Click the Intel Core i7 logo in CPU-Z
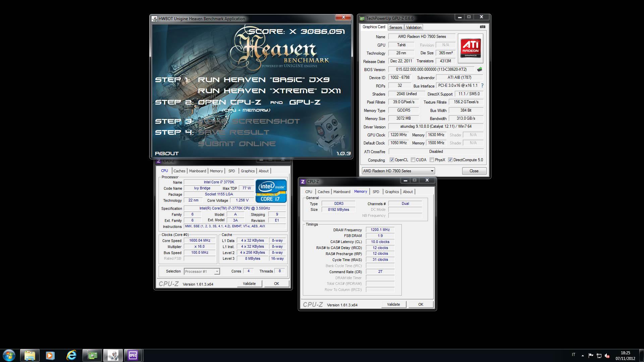Viewport: 644px width, 362px height. point(271,191)
